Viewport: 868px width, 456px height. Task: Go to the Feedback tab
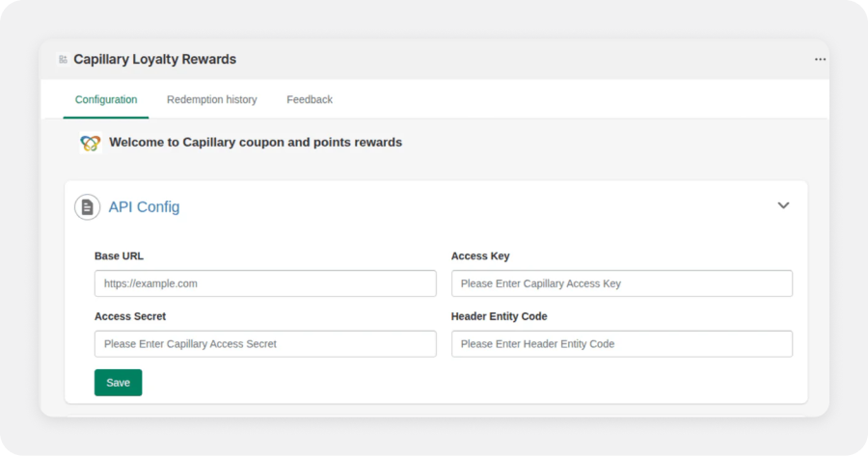click(310, 99)
